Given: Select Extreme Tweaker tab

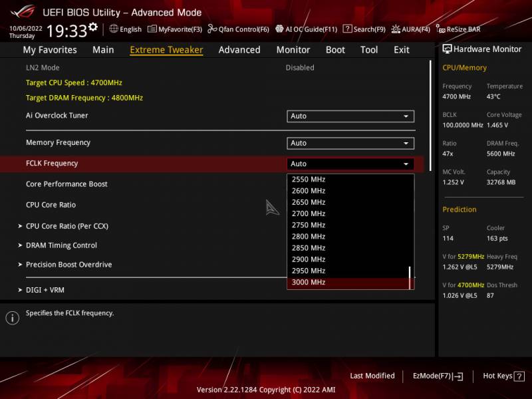Looking at the screenshot, I should tap(166, 50).
